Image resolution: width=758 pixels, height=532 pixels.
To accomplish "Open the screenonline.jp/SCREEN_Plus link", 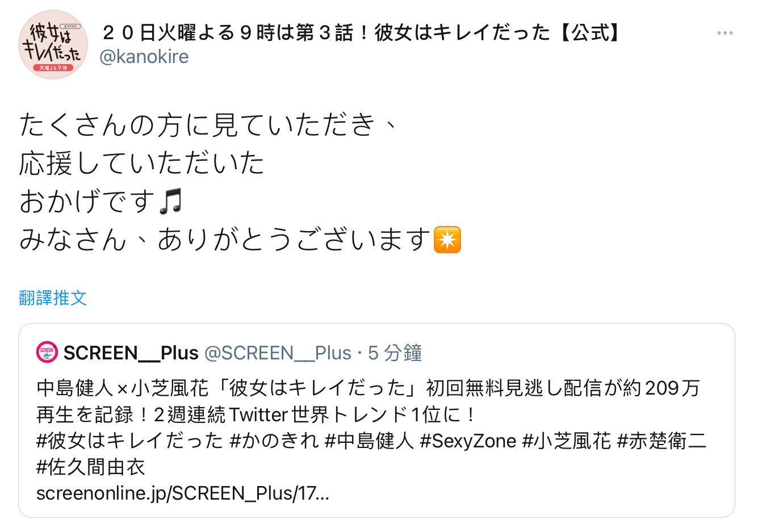I will [183, 493].
